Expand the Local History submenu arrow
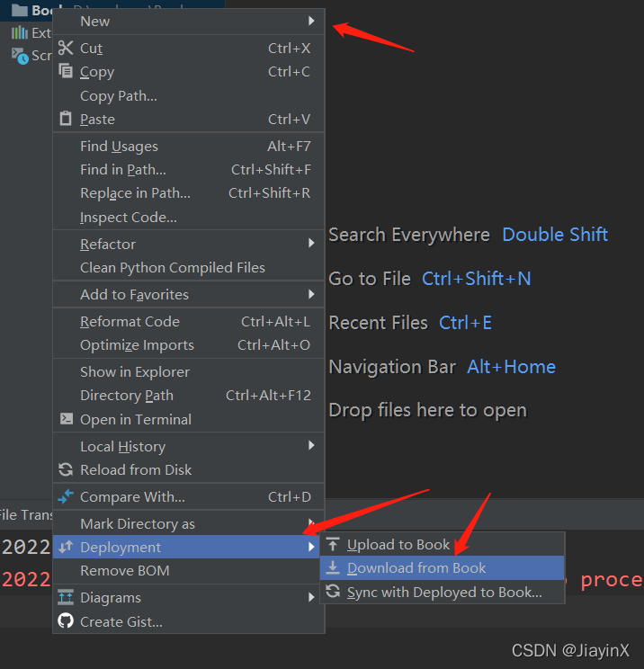This screenshot has height=669, width=644. click(x=311, y=445)
